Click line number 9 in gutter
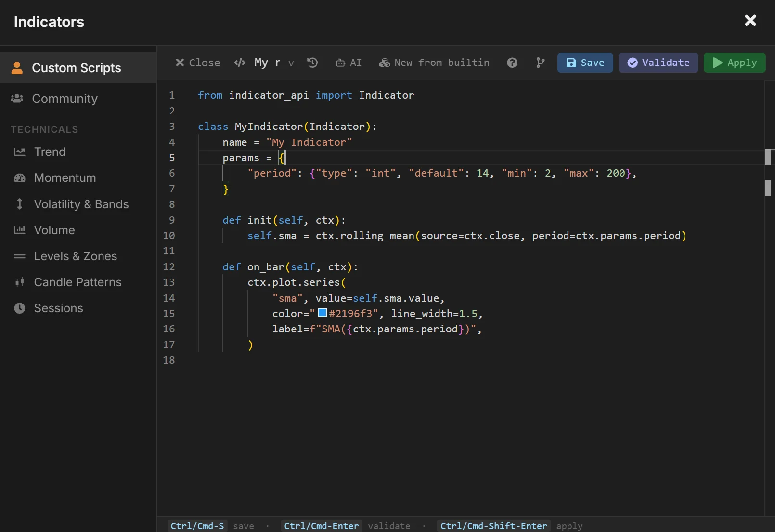 click(x=172, y=220)
